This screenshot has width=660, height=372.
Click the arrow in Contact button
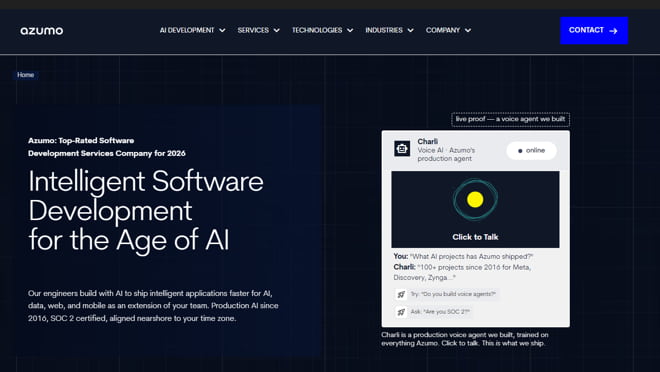click(x=613, y=31)
